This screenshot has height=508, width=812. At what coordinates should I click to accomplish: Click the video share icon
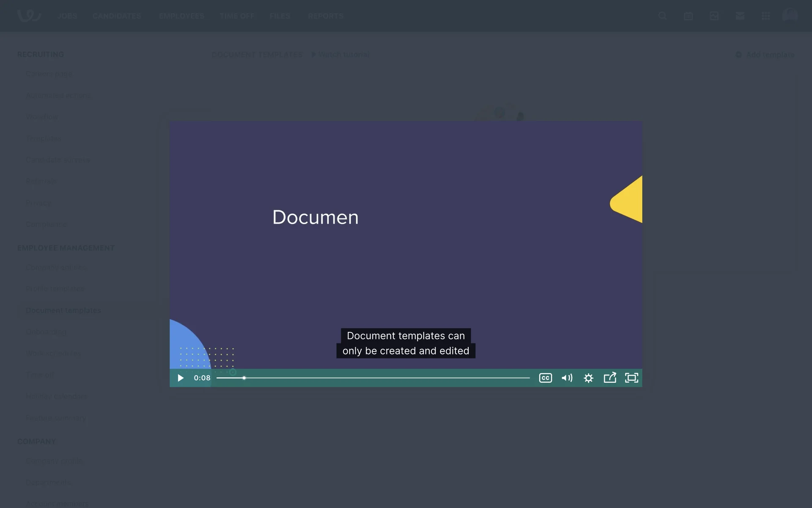pyautogui.click(x=609, y=378)
